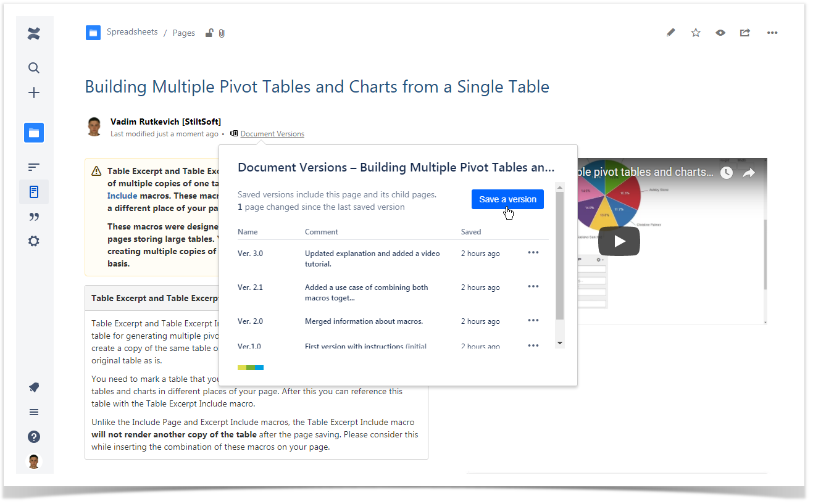Click the Spreadsheets breadcrumb link
The width and height of the screenshot is (813, 504).
tap(132, 32)
